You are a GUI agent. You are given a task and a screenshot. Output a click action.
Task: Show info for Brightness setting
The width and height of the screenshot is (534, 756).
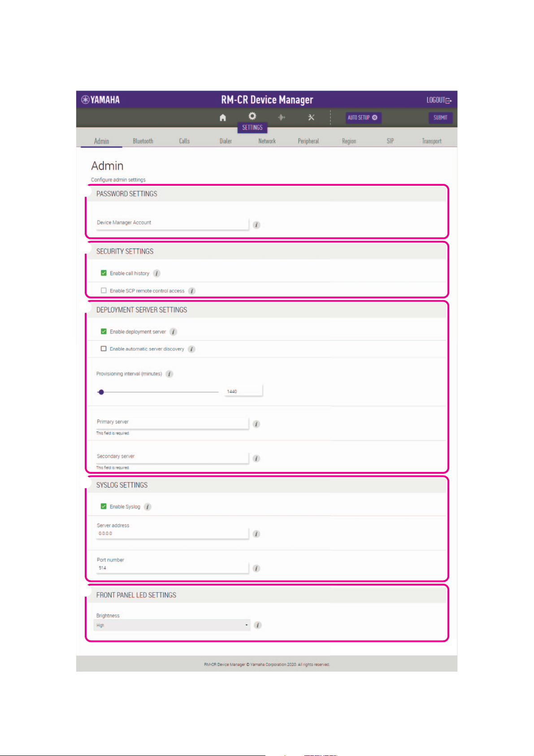[x=258, y=625]
